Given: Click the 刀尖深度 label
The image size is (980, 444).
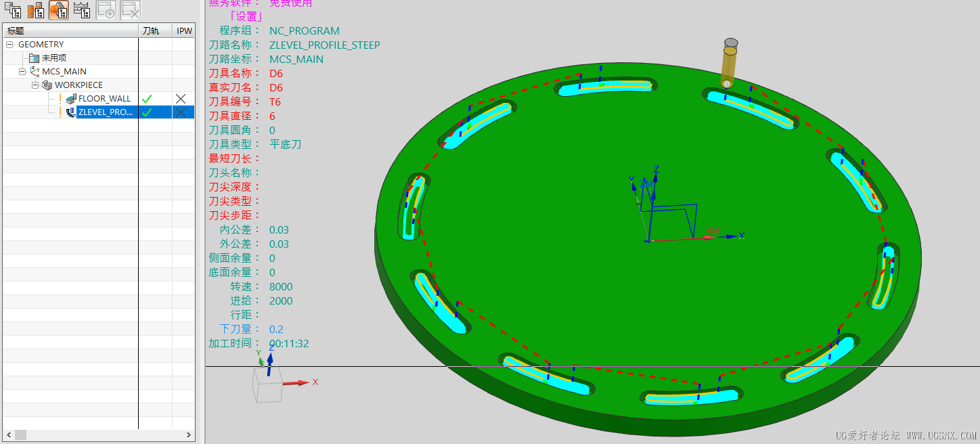Looking at the screenshot, I should point(233,187).
